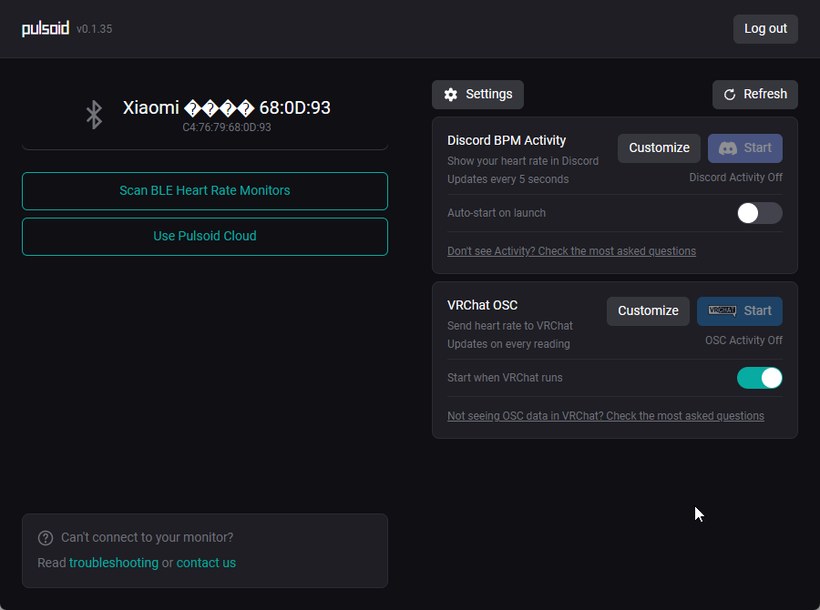Open Discord Activity most asked questions link
Viewport: 820px width, 610px height.
coord(571,251)
